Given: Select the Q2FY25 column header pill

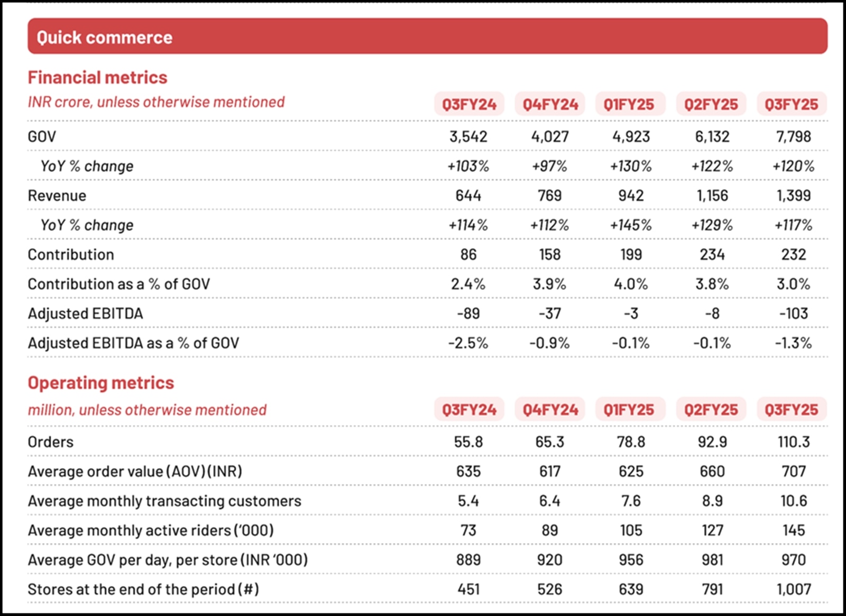Looking at the screenshot, I should click(x=711, y=104).
